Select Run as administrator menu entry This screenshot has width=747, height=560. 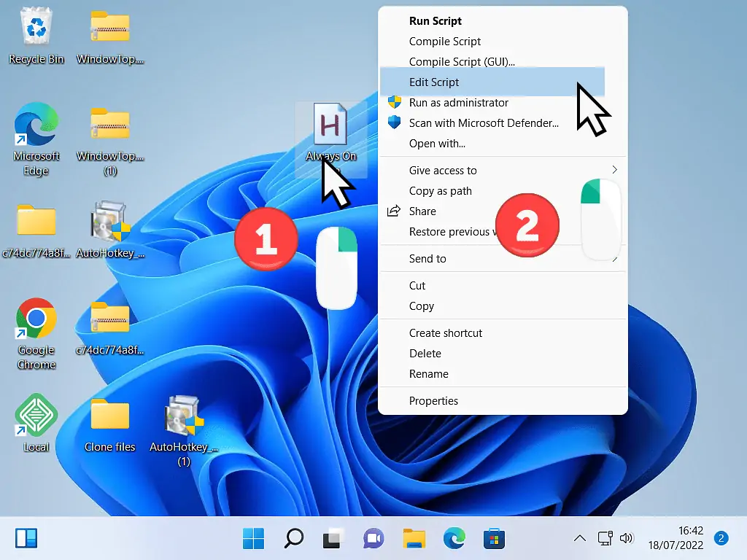click(x=458, y=103)
